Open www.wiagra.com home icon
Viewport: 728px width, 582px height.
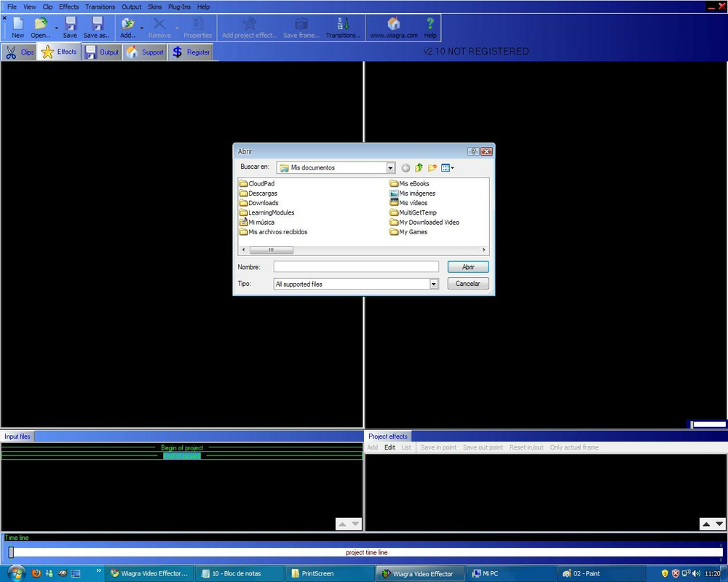(394, 24)
